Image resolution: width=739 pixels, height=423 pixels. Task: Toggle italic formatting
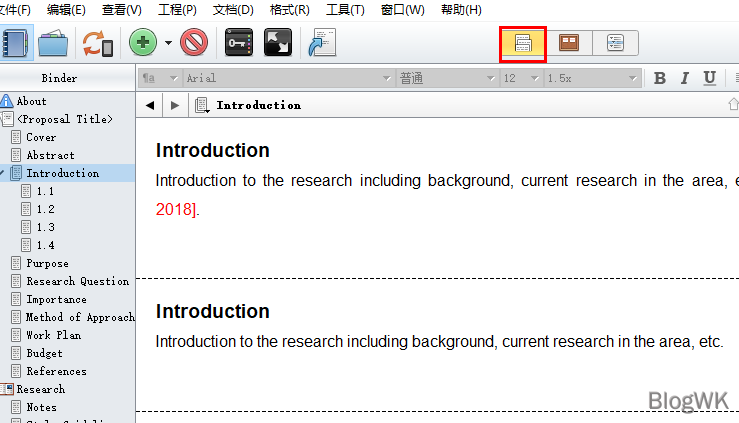tap(685, 78)
